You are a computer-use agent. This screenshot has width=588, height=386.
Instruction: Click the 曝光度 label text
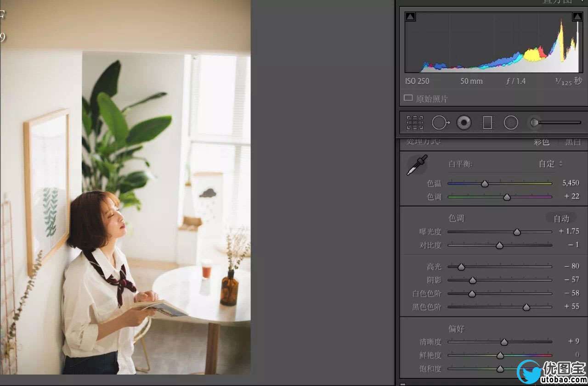pyautogui.click(x=430, y=231)
